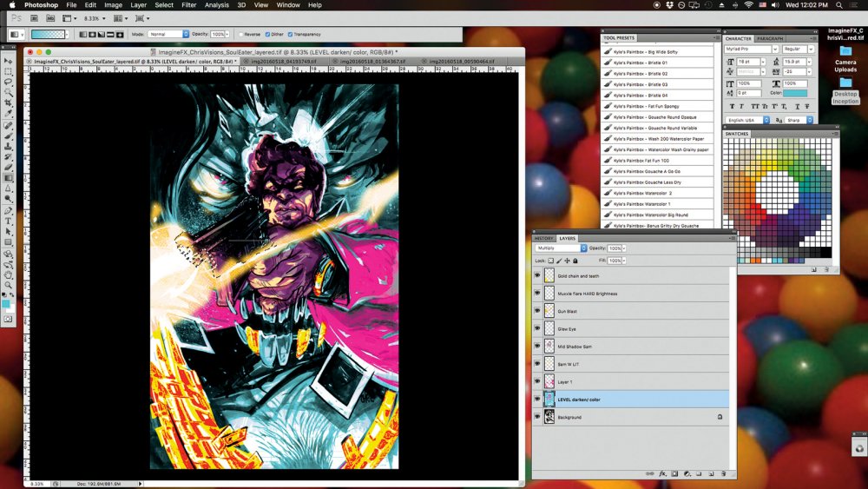
Task: Open the gradient Mode Normal dropdown
Action: tap(168, 35)
